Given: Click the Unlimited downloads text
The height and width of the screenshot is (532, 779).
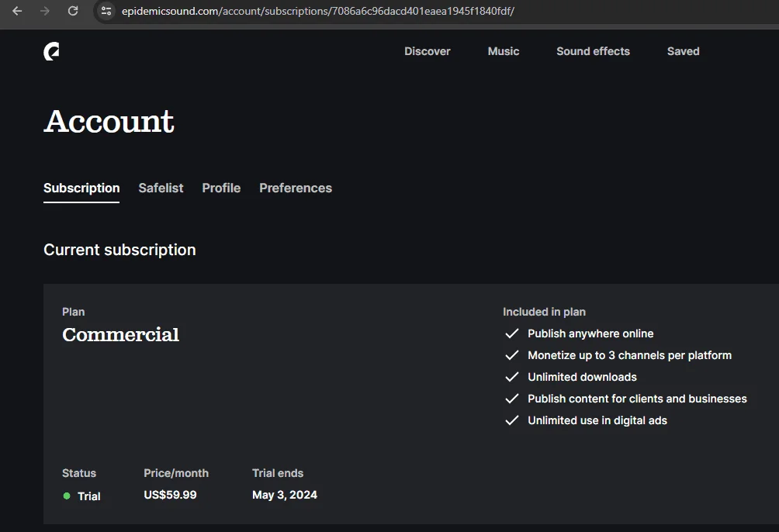Looking at the screenshot, I should coord(582,377).
